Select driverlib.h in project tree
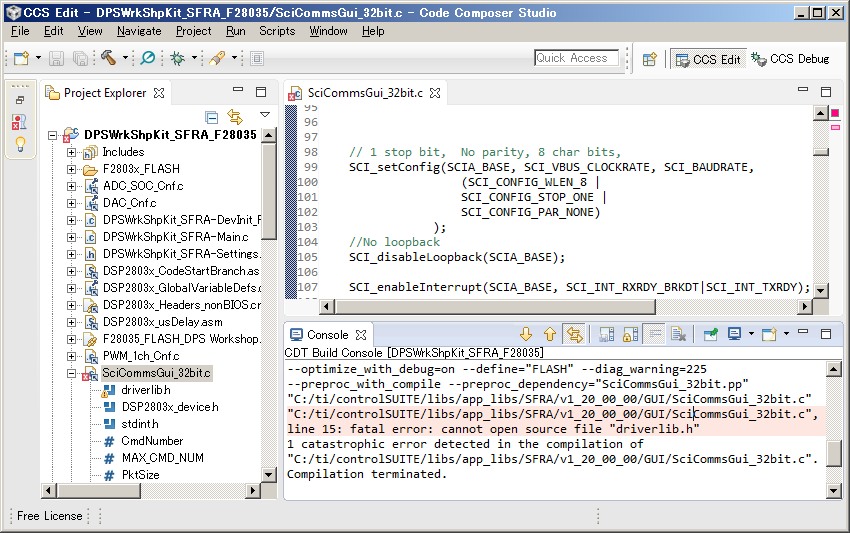 [146, 390]
